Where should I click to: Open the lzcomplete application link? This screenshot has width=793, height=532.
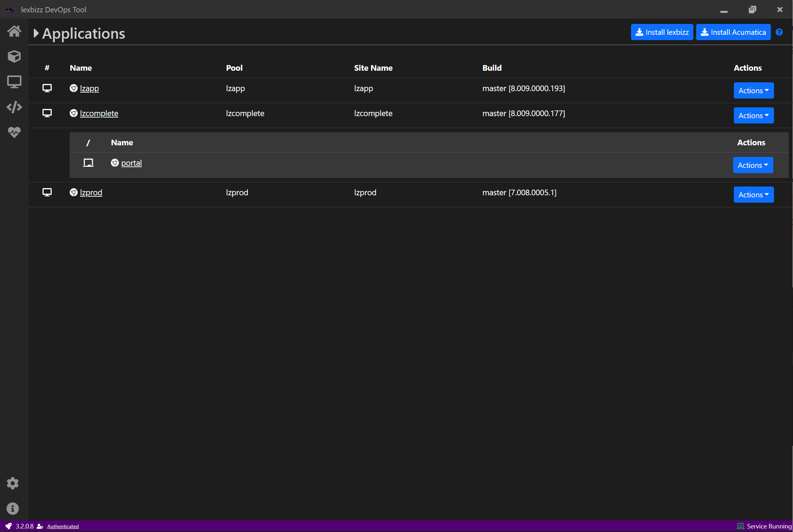click(x=99, y=114)
